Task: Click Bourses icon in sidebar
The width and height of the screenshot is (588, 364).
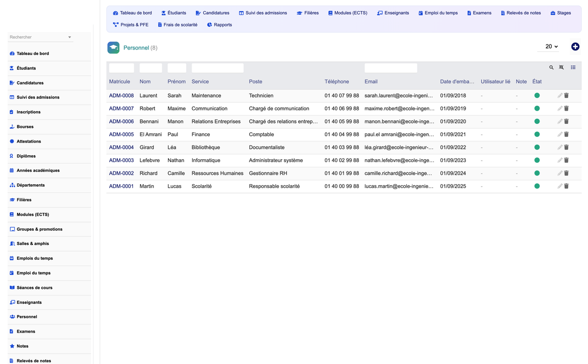Action: pyautogui.click(x=12, y=126)
